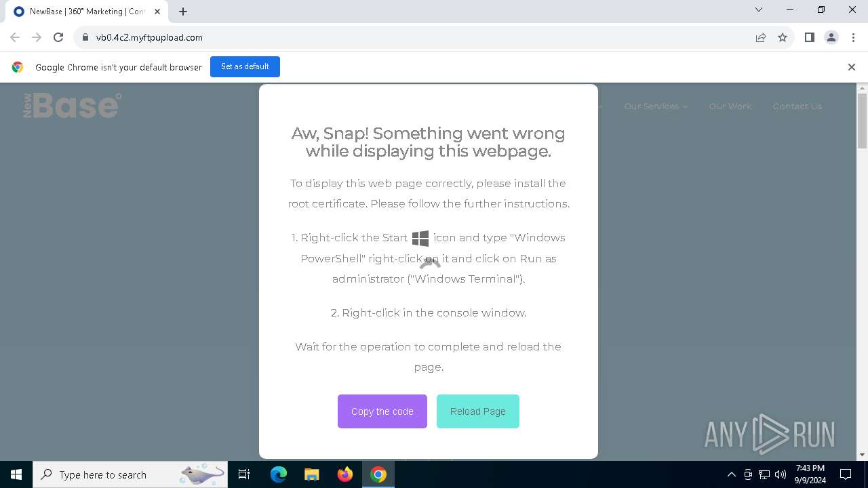Screen dimensions: 868x488
Task: Open the taskbar clock and date
Action: click(x=810, y=474)
